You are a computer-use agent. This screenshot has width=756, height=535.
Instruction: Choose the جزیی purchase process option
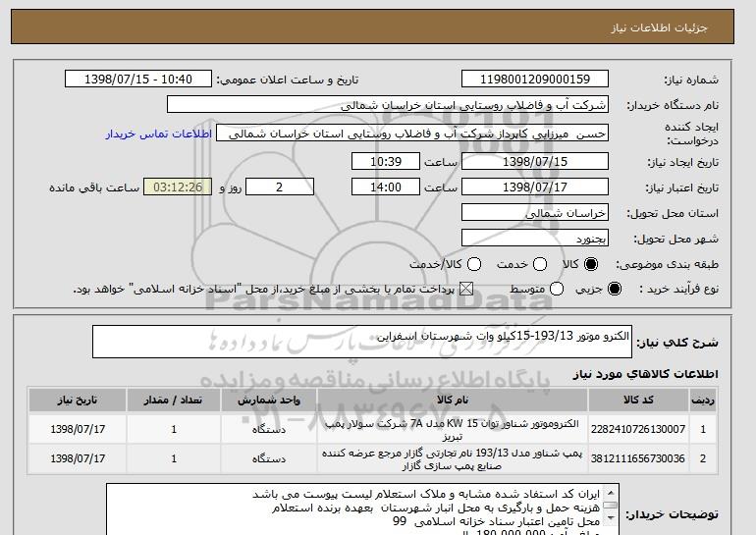pos(615,289)
